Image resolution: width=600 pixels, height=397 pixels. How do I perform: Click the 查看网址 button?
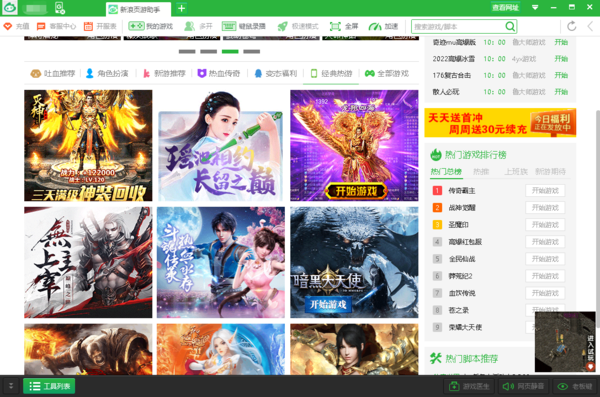(x=505, y=7)
